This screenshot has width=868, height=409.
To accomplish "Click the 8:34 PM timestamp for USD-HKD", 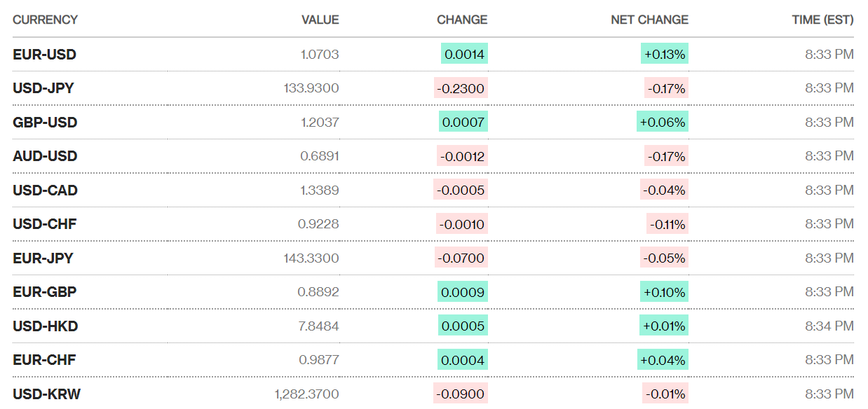I will click(x=829, y=326).
